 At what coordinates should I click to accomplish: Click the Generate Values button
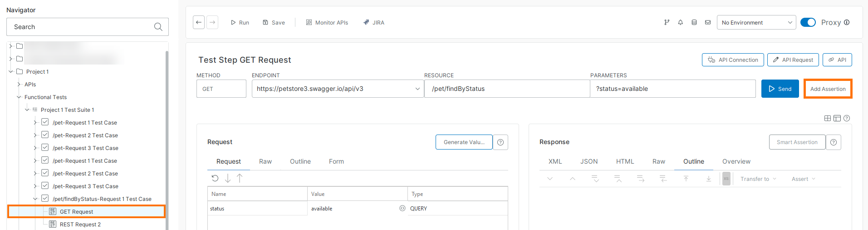coord(464,142)
